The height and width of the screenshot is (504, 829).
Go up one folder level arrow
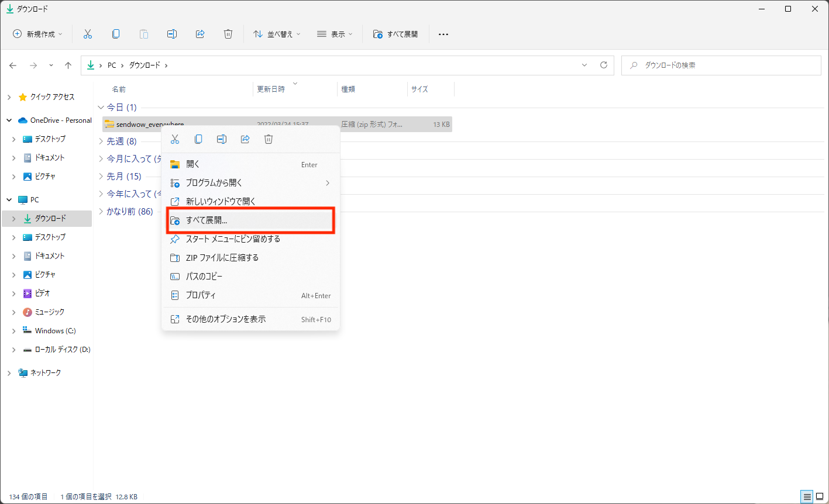tap(68, 65)
